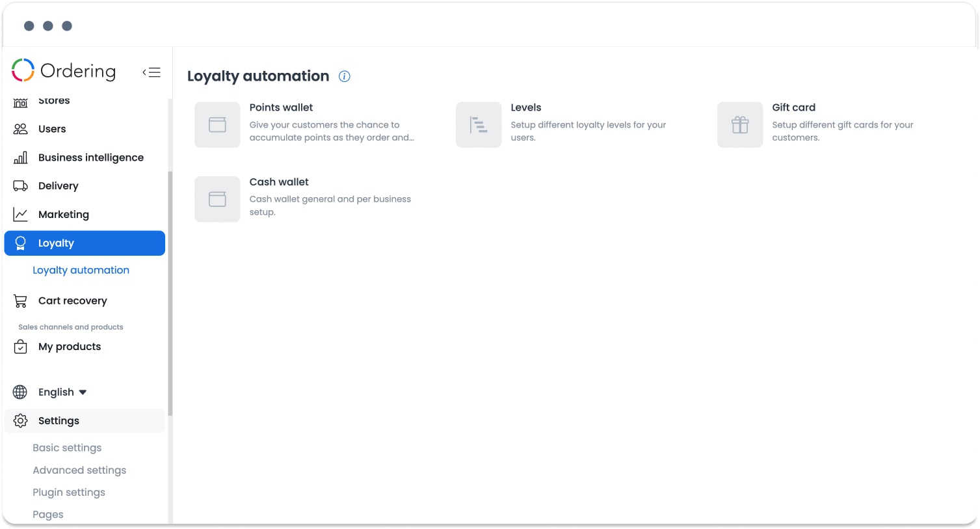Click the Users people icon
Image resolution: width=980 pixels, height=529 pixels.
click(21, 129)
